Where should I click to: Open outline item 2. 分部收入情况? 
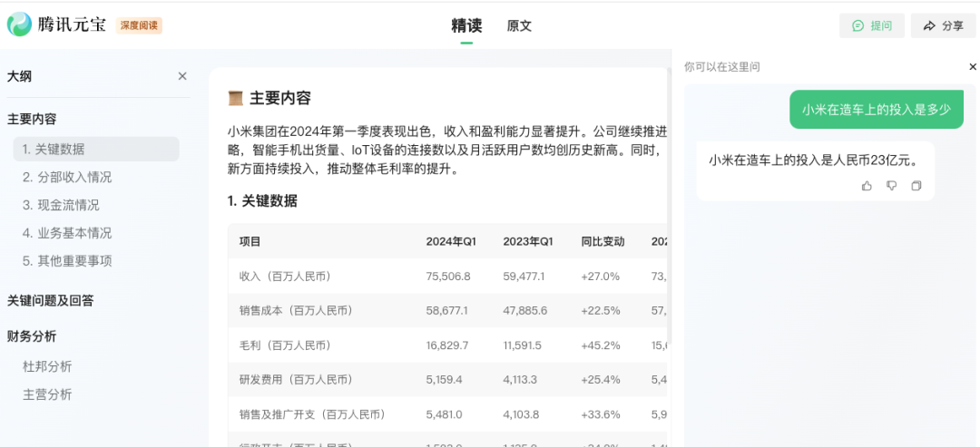(x=67, y=178)
